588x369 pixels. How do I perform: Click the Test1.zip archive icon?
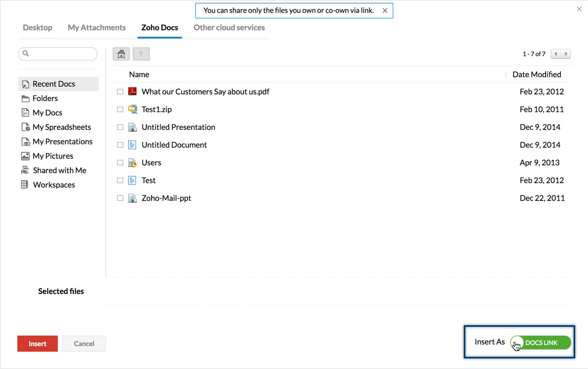[132, 109]
